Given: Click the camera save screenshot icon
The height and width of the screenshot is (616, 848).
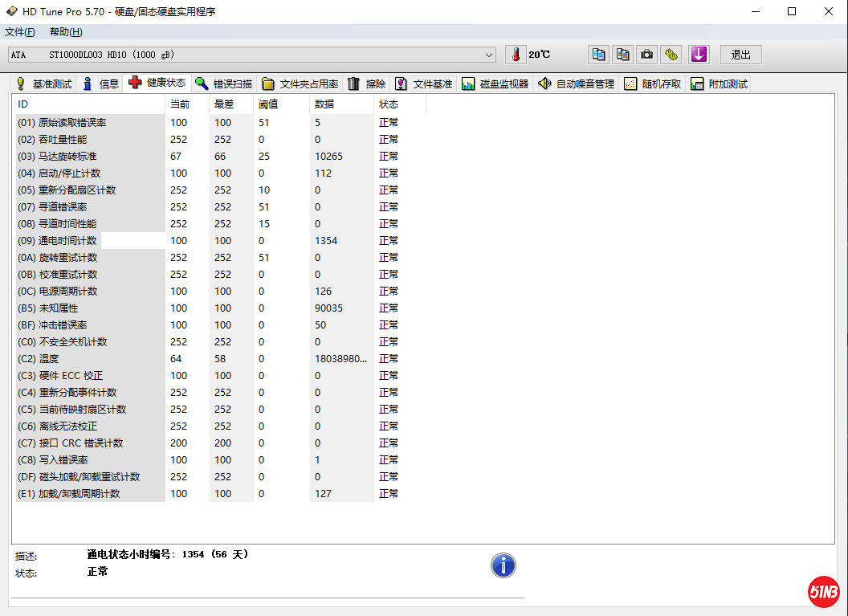Looking at the screenshot, I should tap(646, 55).
